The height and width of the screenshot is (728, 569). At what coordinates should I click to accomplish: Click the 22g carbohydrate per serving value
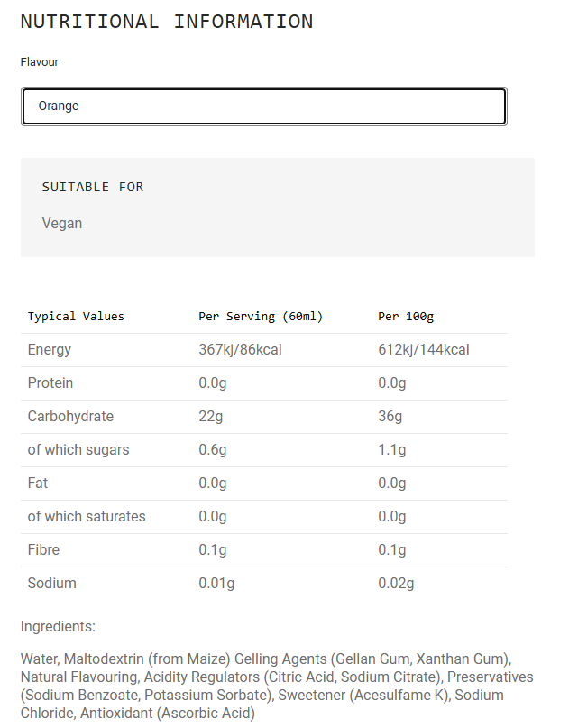[x=211, y=417]
